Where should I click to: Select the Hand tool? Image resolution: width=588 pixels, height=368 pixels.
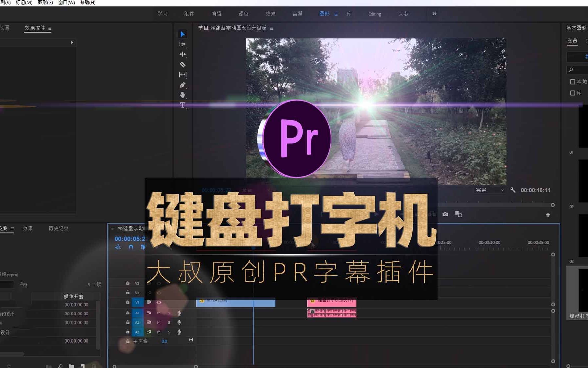click(x=182, y=95)
